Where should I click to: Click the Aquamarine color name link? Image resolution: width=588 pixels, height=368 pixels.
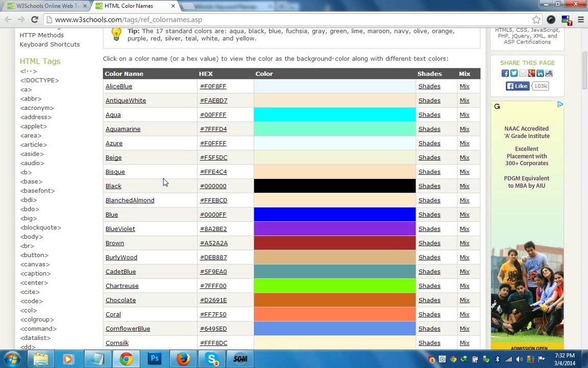tap(123, 129)
